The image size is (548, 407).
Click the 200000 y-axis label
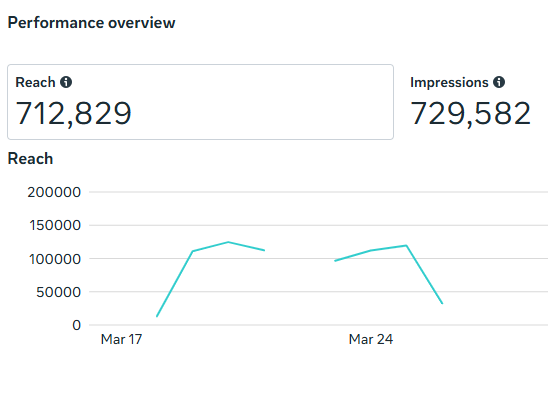[x=54, y=192]
